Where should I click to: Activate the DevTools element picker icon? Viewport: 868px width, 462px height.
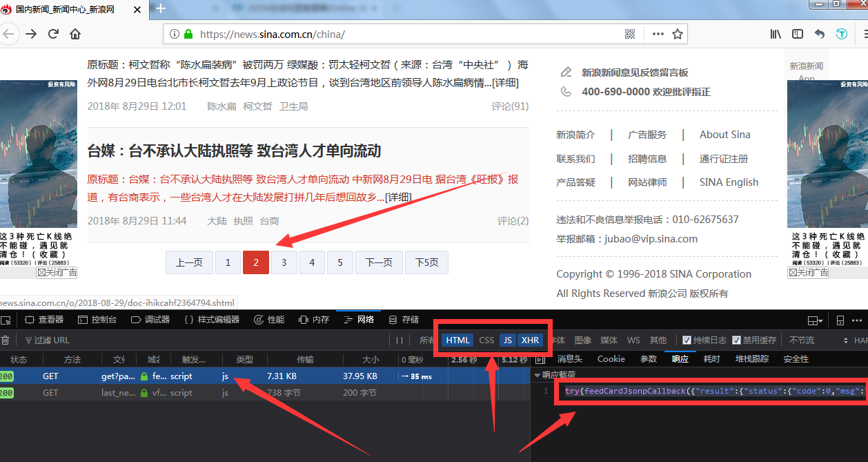[6, 320]
